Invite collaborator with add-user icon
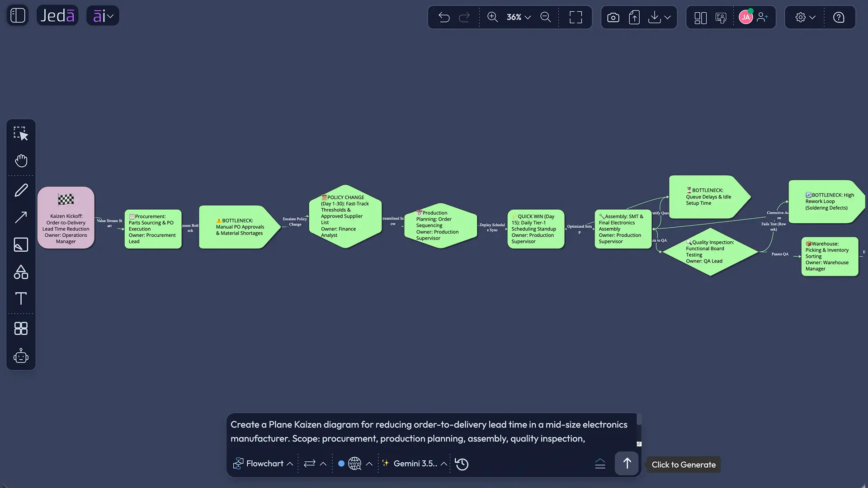Viewport: 868px width, 488px height. click(x=763, y=17)
